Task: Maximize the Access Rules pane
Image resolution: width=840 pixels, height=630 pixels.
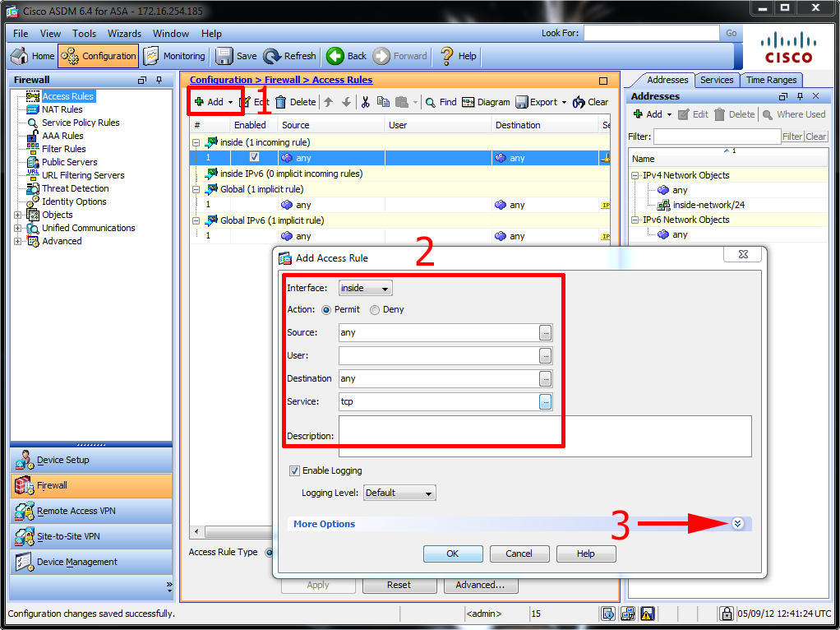Action: click(603, 81)
